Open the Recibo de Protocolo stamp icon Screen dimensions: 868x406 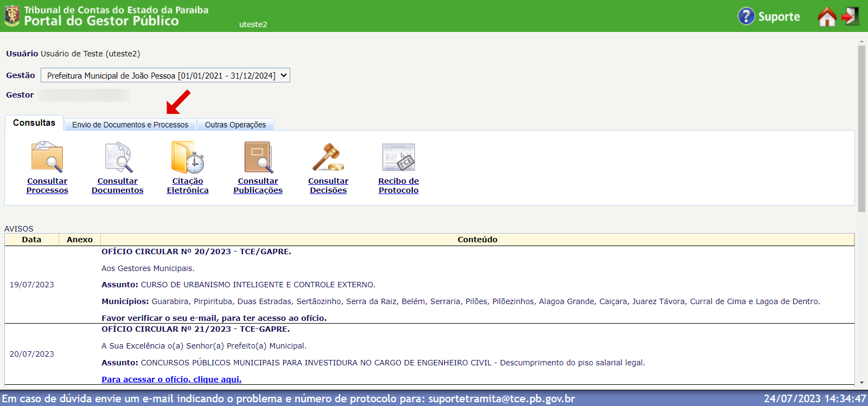pos(399,157)
